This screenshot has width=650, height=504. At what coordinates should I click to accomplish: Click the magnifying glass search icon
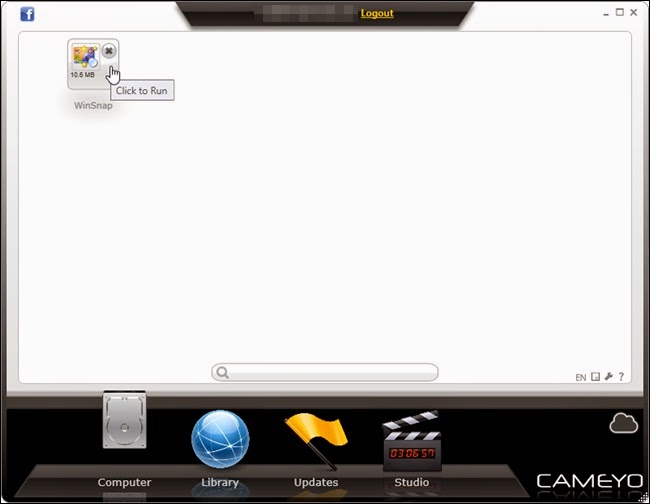click(x=223, y=373)
